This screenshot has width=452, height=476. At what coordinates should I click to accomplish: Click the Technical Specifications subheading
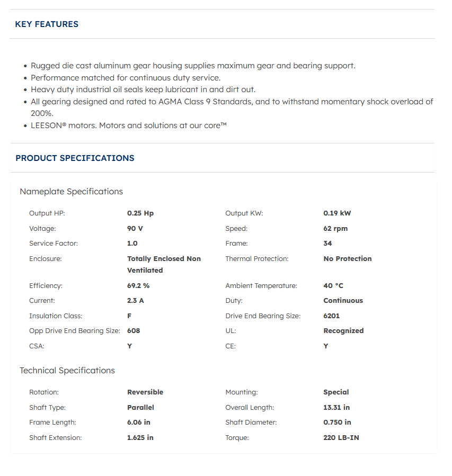coord(67,371)
